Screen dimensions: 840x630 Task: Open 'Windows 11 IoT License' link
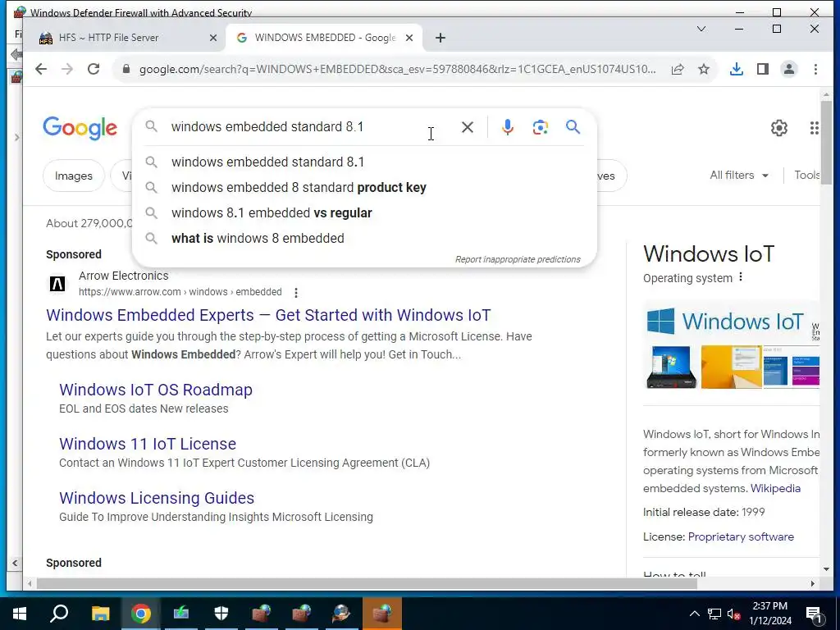[148, 444]
